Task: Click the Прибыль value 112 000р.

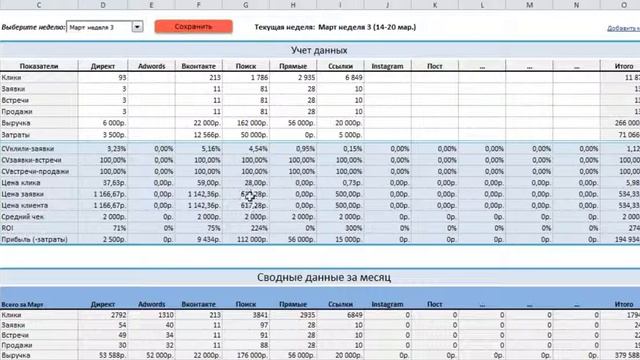Action: click(x=246, y=240)
